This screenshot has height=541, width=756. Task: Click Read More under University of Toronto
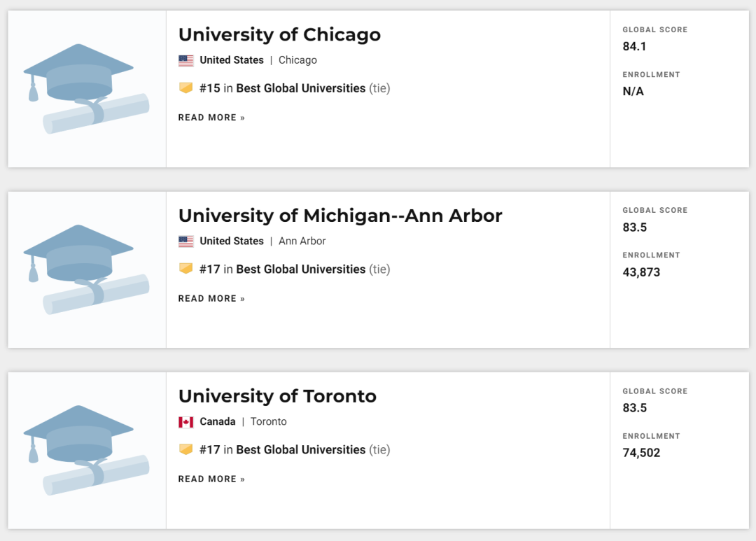[x=211, y=479]
